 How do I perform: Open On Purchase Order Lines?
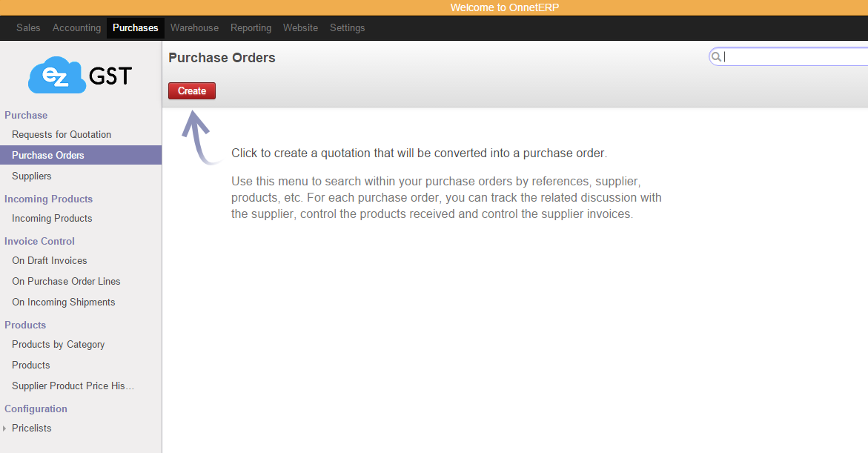66,281
